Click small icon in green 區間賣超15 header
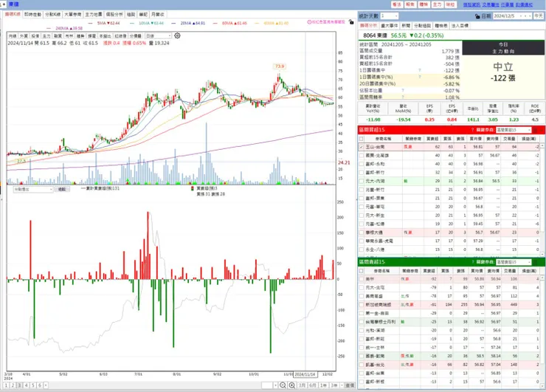 coord(535,262)
